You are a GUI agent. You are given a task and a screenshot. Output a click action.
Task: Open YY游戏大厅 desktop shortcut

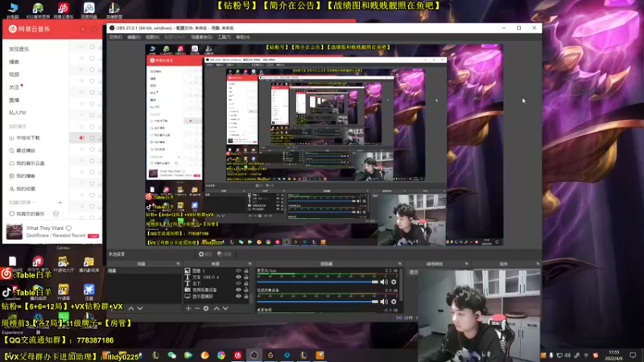[64, 264]
